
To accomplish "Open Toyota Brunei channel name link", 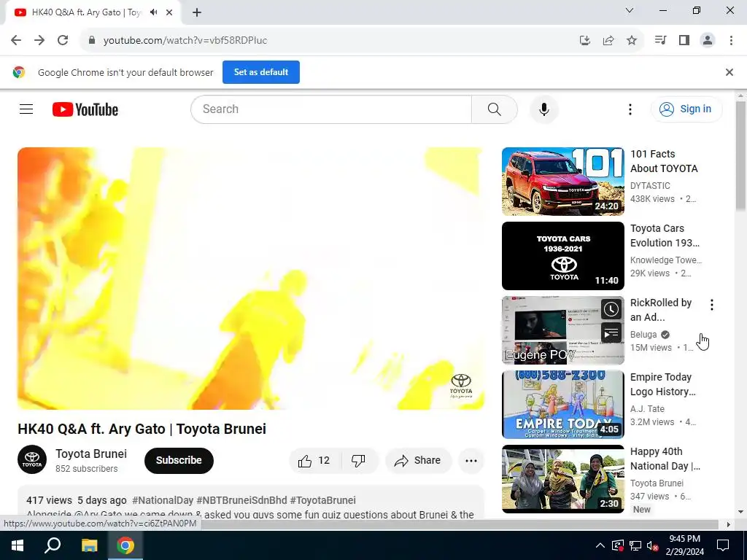I will click(x=91, y=454).
